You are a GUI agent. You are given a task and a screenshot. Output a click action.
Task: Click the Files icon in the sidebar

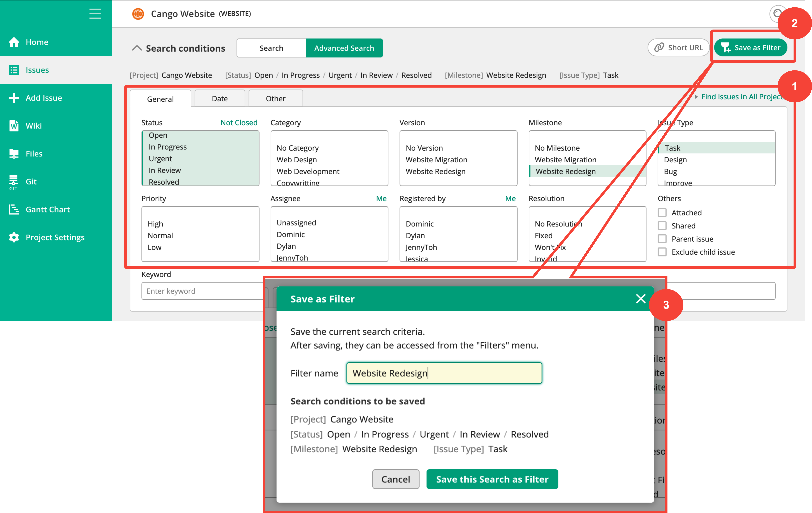coord(14,154)
